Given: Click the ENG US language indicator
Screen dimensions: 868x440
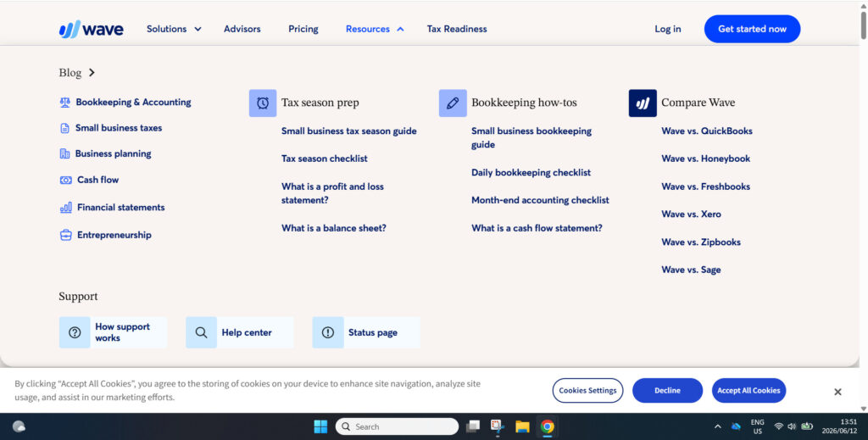Looking at the screenshot, I should (x=757, y=426).
